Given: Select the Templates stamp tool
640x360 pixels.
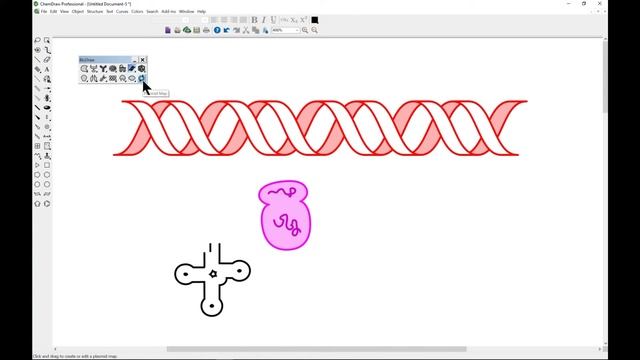Looking at the screenshot, I should coord(47,156).
